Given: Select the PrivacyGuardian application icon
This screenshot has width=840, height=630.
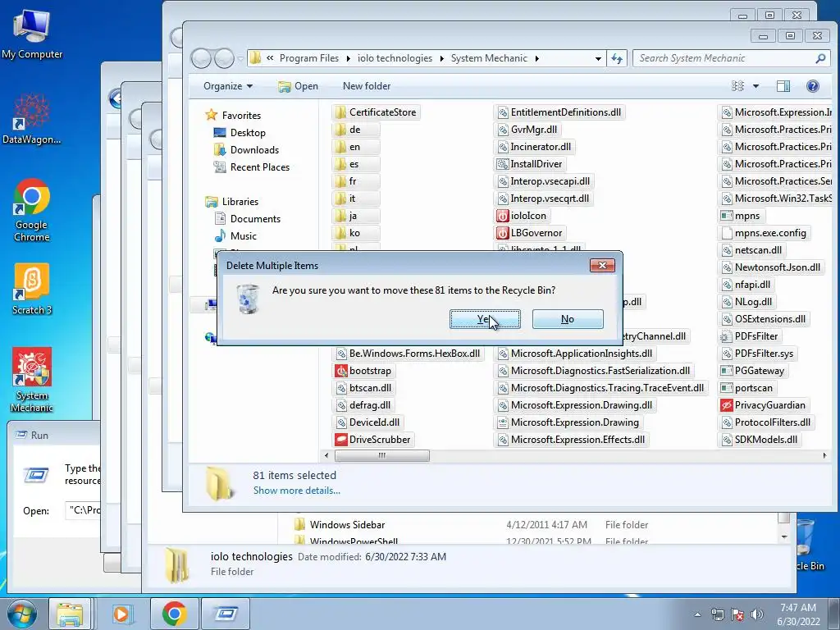Looking at the screenshot, I should pos(727,405).
